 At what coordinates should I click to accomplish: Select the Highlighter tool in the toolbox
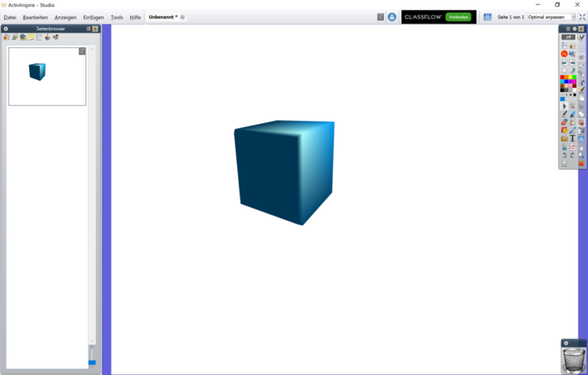coord(573,114)
